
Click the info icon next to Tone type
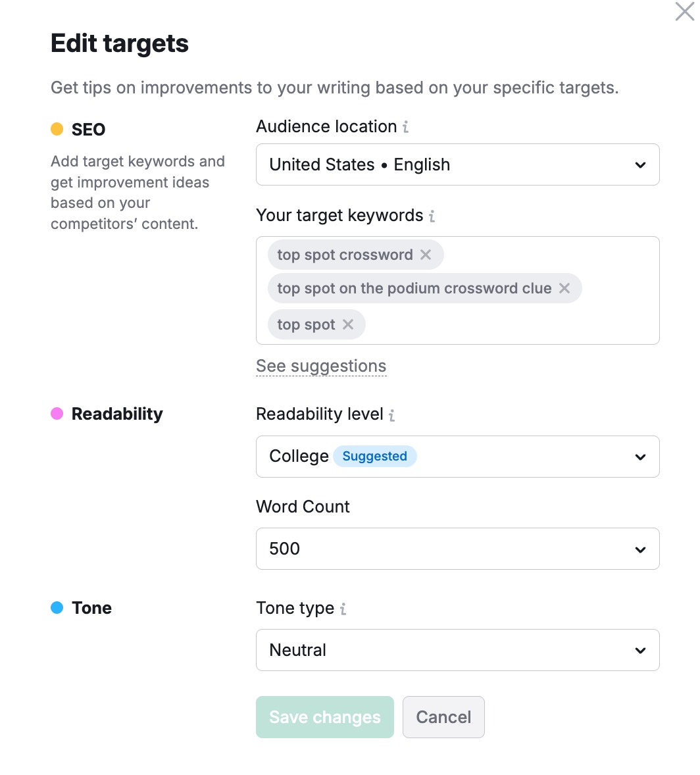(343, 609)
